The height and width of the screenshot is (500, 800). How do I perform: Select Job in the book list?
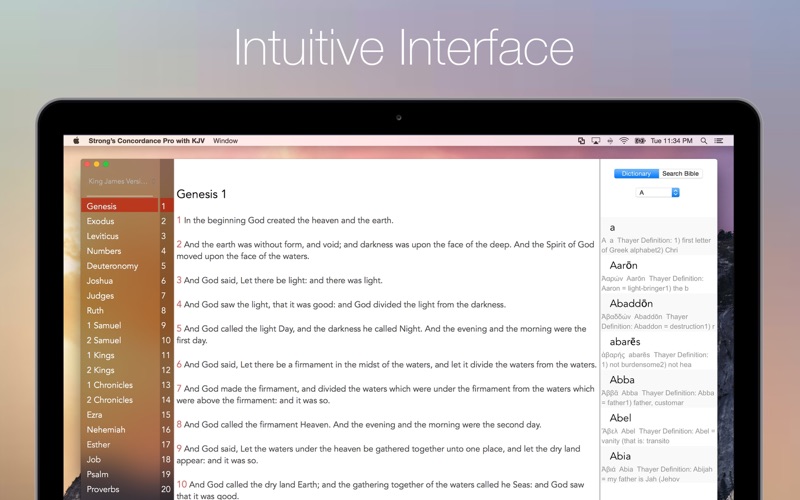point(120,459)
